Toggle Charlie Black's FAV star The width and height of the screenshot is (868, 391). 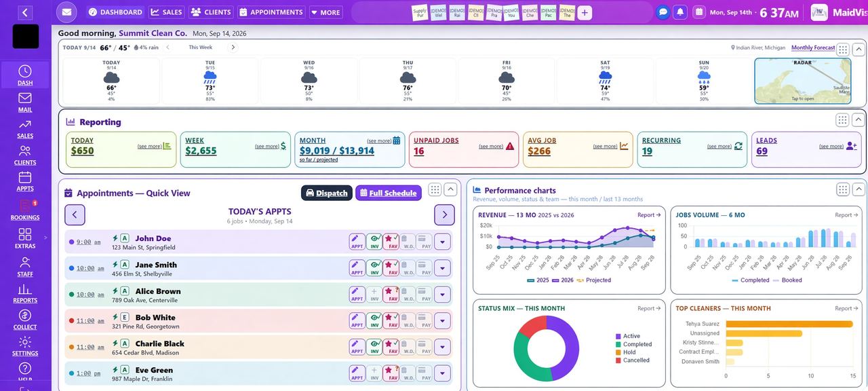[391, 347]
